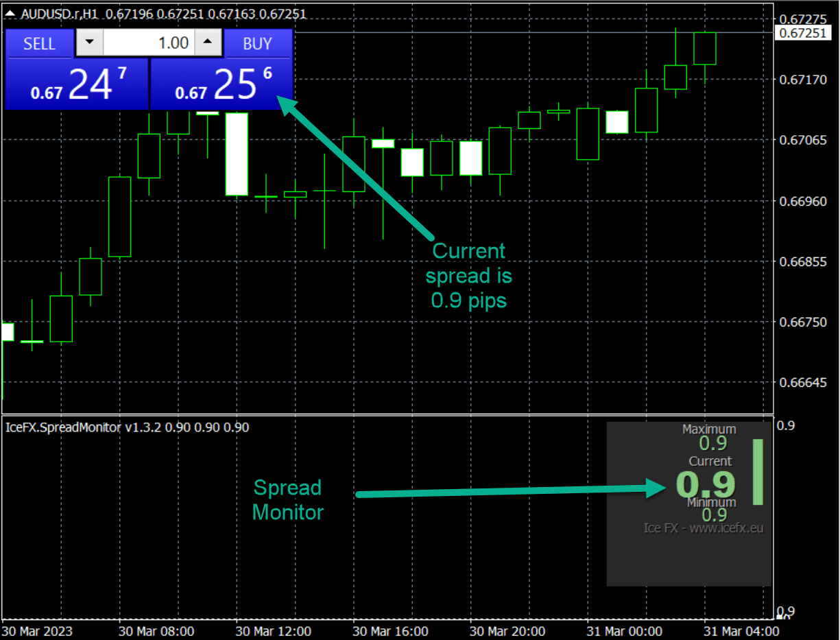Click the BUY button
Screen dimensions: 840x640
tap(258, 43)
